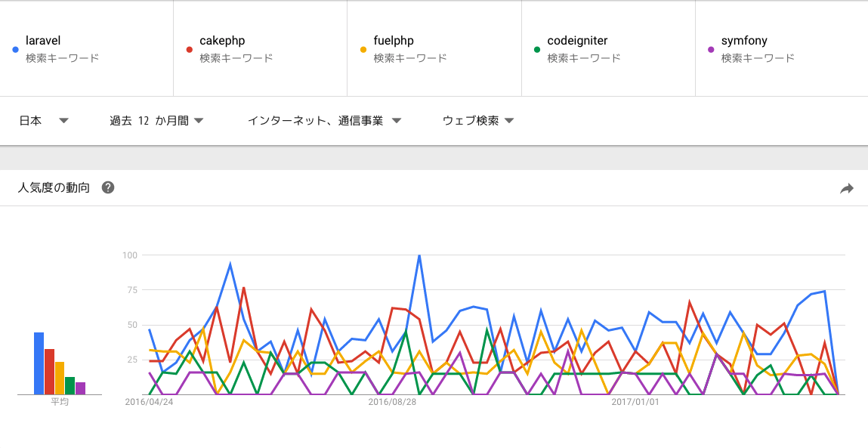868x448 pixels.
Task: Click the help icon beside 人気度の動向
Action: (x=108, y=187)
